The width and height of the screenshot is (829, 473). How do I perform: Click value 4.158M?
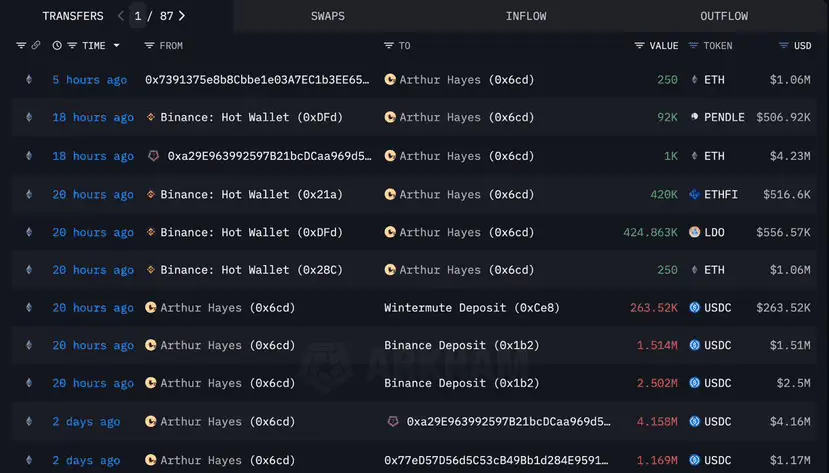(657, 422)
